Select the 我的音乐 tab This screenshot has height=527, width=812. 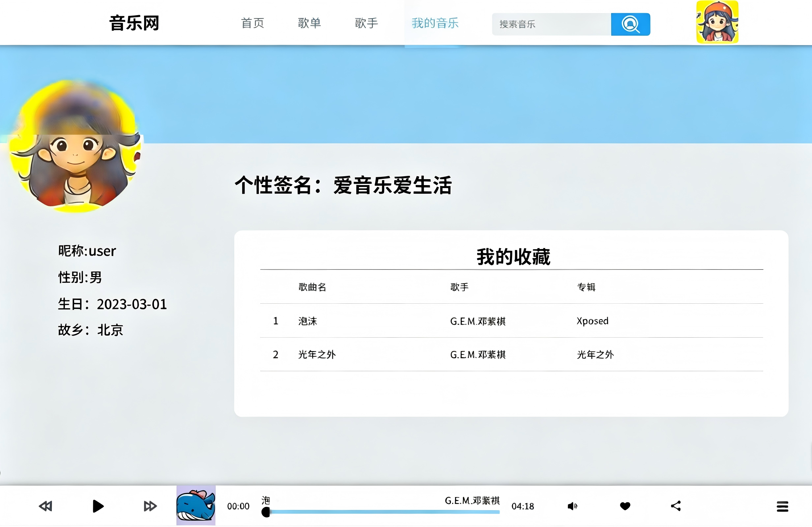point(435,23)
